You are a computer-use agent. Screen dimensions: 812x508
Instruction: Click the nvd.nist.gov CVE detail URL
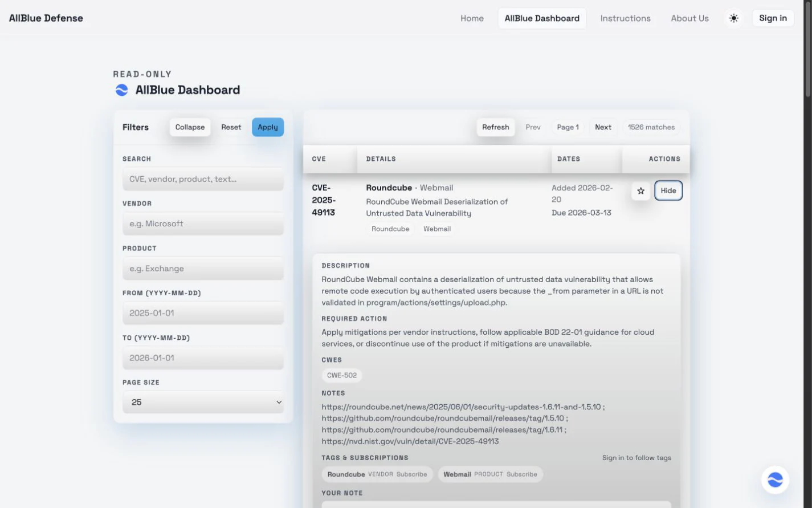(410, 441)
